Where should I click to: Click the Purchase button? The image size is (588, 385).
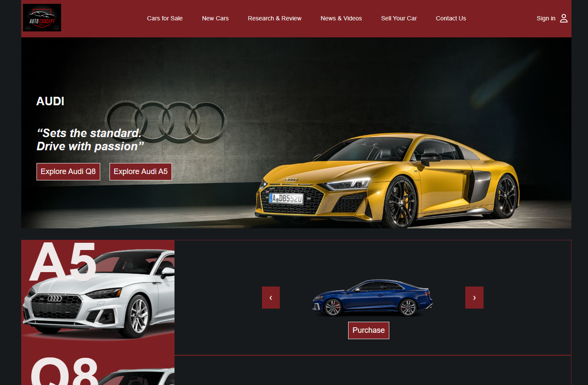click(x=369, y=330)
